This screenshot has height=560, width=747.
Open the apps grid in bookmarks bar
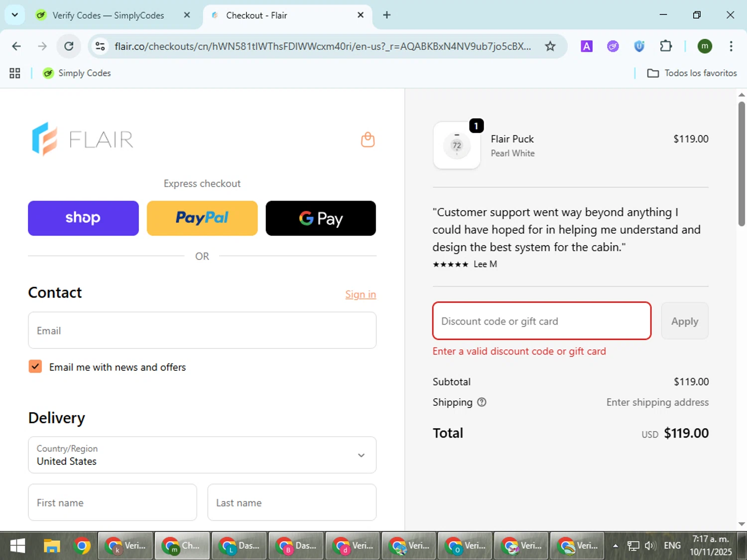(x=15, y=73)
